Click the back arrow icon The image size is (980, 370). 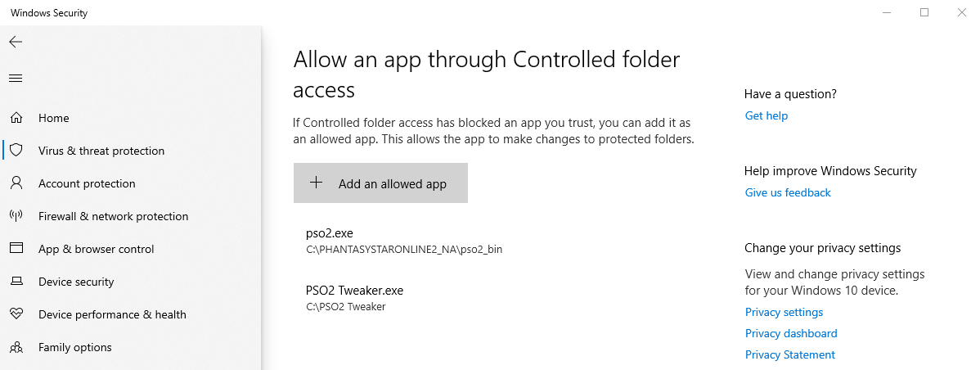(16, 42)
